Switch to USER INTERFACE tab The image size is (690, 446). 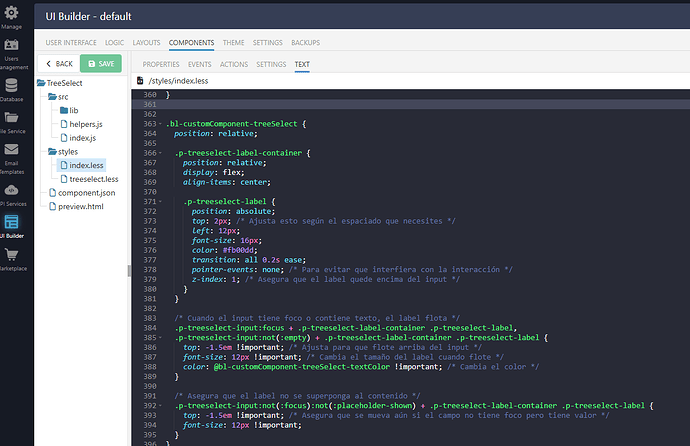71,43
